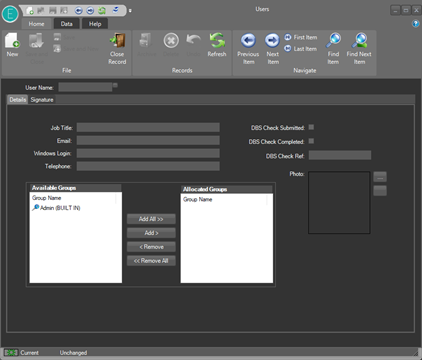Image resolution: width=422 pixels, height=360 pixels.
Task: Click the Telephone input field
Action: pyautogui.click(x=148, y=166)
